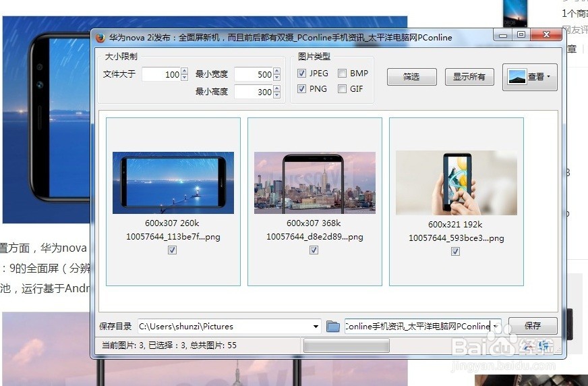Image resolution: width=588 pixels, height=386 pixels.
Task: Minimize the image downloader dialog
Action: click(x=503, y=35)
